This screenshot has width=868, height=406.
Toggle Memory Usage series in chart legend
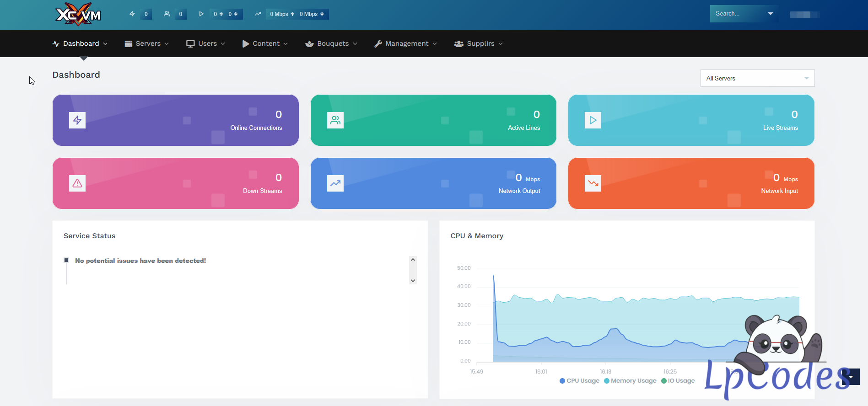(x=630, y=381)
